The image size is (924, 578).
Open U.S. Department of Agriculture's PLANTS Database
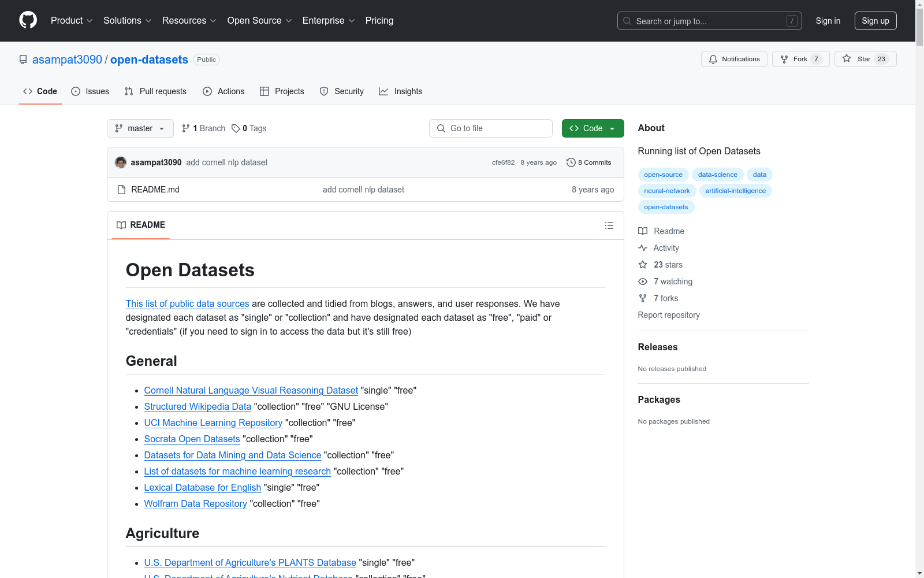(x=250, y=563)
